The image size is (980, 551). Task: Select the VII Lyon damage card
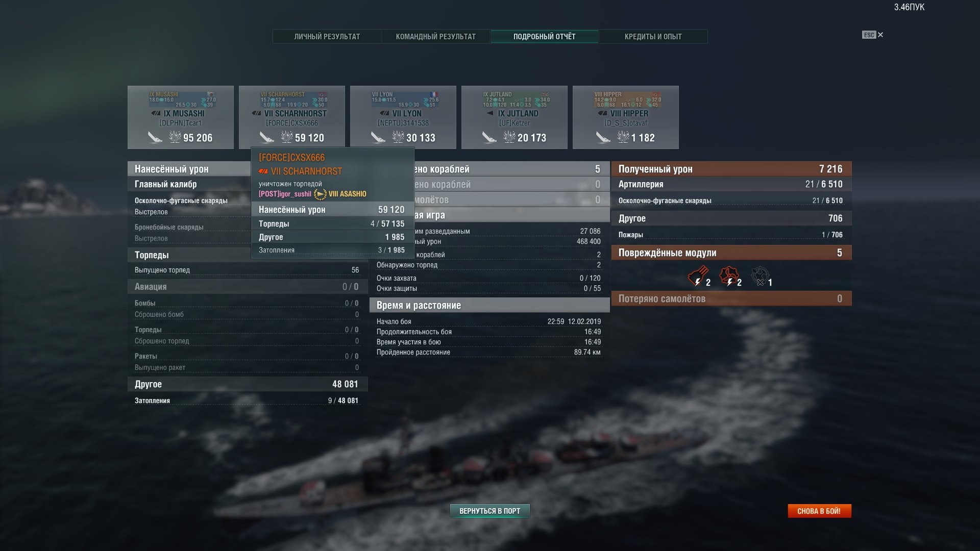[x=403, y=117]
